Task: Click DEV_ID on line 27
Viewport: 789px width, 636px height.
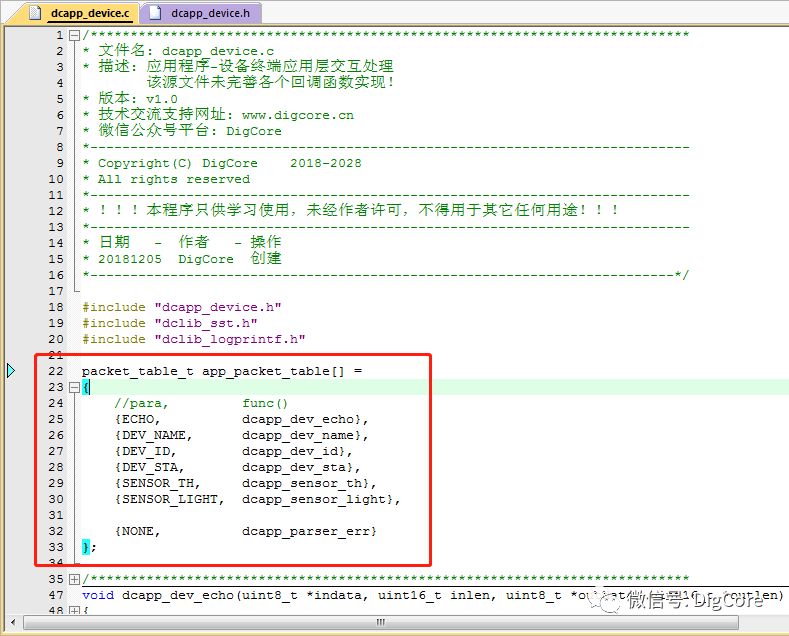Action: pos(145,451)
